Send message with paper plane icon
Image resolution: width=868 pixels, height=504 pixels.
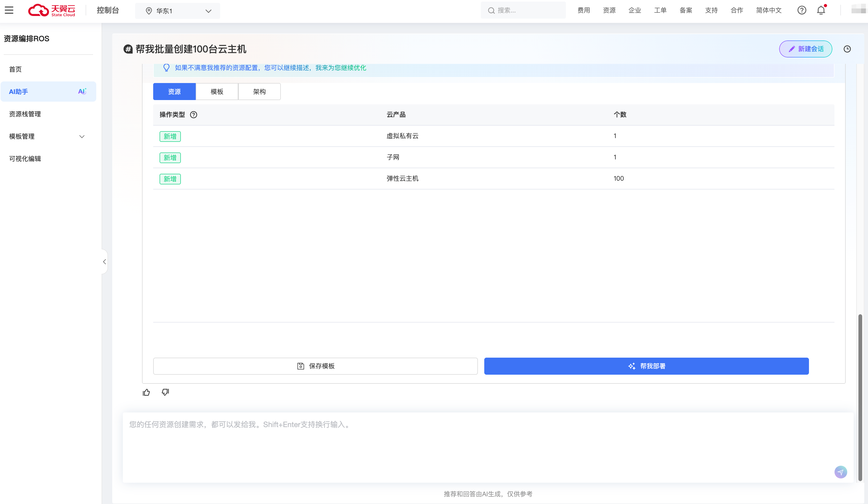click(840, 472)
